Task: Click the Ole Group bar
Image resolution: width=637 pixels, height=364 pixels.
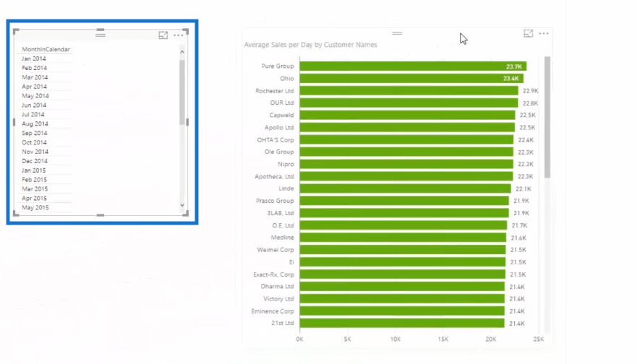Action: point(406,152)
